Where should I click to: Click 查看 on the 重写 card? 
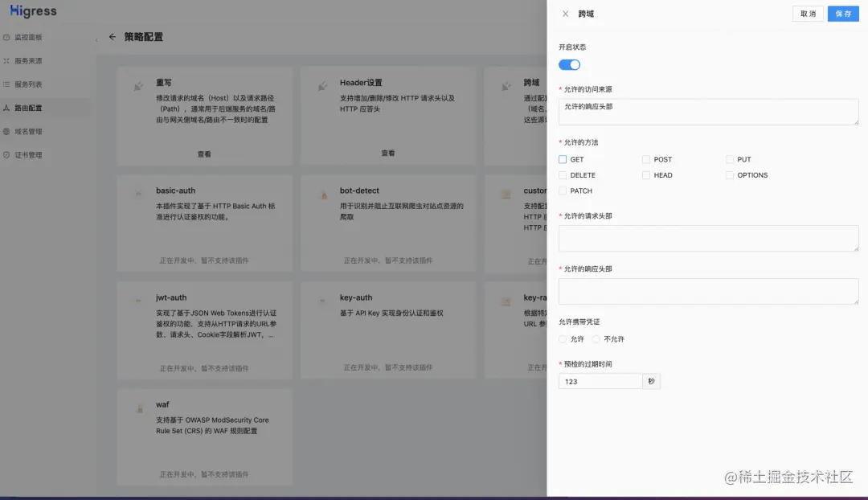pos(204,154)
